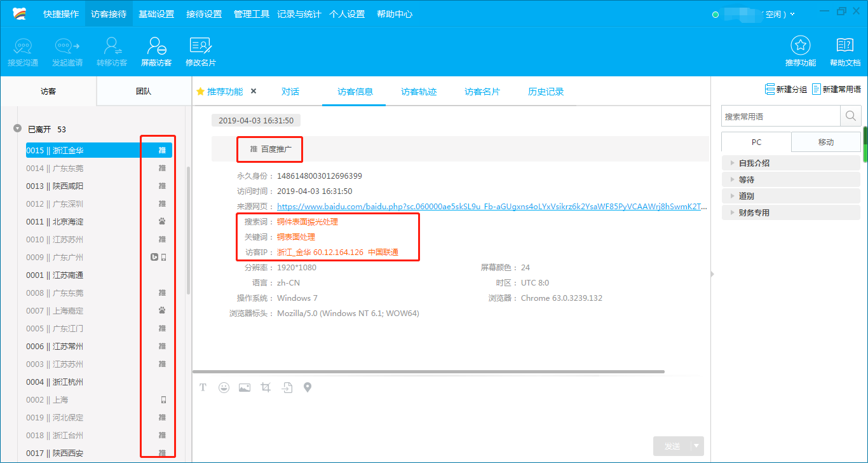
Task: Open the 记录与统计 menu
Action: (x=299, y=14)
